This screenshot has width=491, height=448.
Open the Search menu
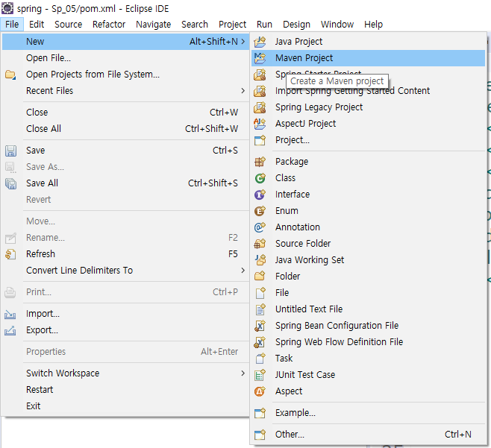point(195,25)
